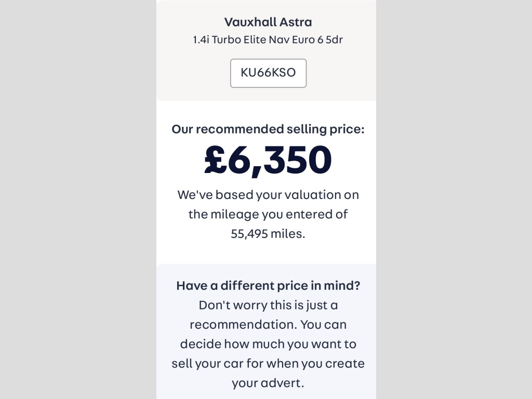Click the 'Don't worry this is just a' line
This screenshot has height=399, width=532.
tap(268, 305)
